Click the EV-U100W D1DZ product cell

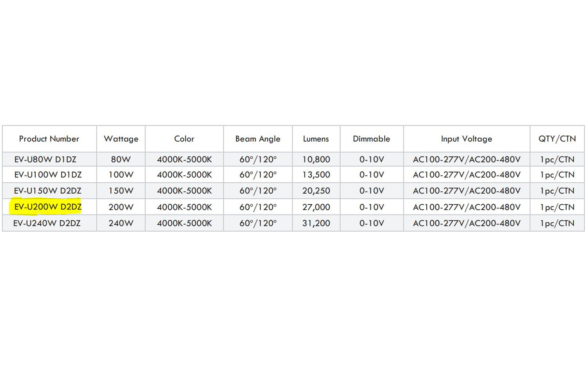pos(48,175)
